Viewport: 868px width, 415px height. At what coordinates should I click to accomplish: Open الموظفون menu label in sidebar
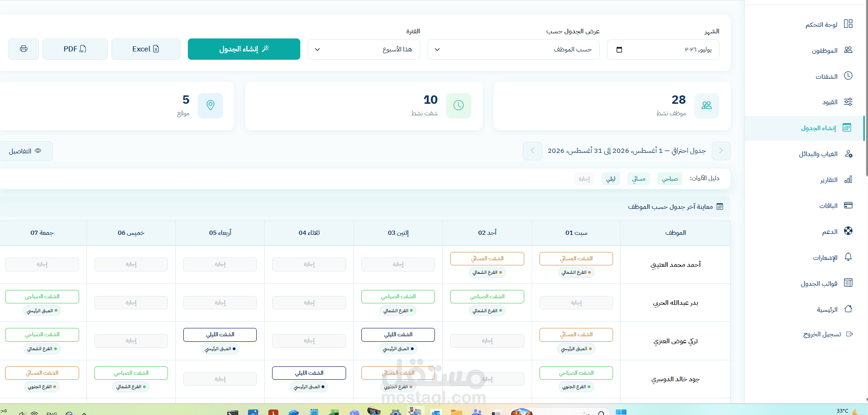coord(825,50)
